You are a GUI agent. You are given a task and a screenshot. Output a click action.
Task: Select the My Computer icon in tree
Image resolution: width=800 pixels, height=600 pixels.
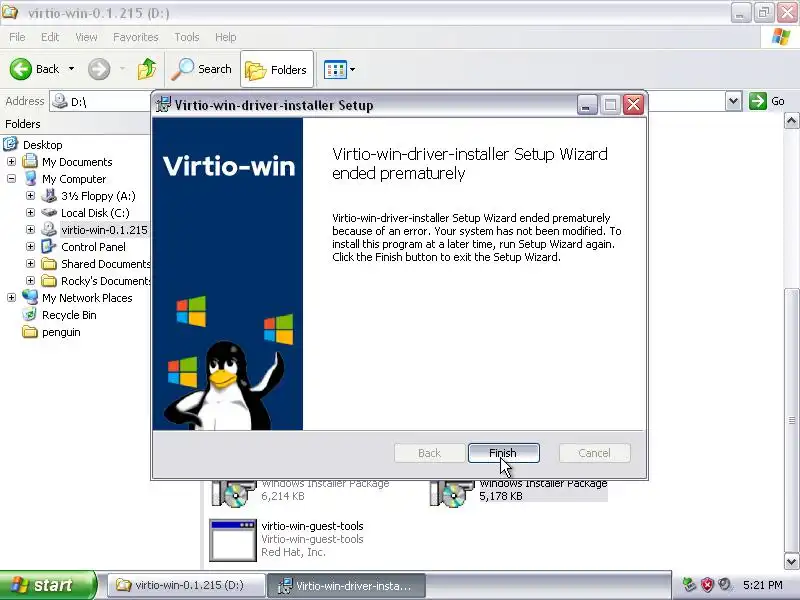coord(30,179)
